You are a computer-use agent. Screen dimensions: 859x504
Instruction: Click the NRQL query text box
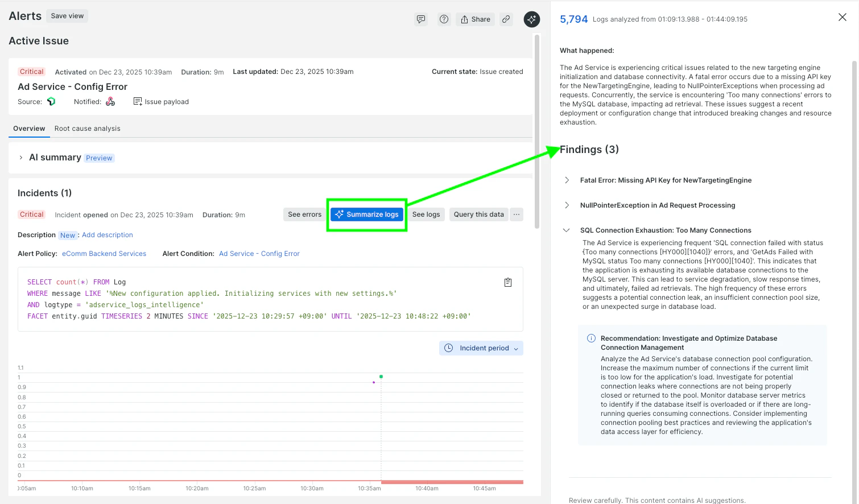(270, 299)
